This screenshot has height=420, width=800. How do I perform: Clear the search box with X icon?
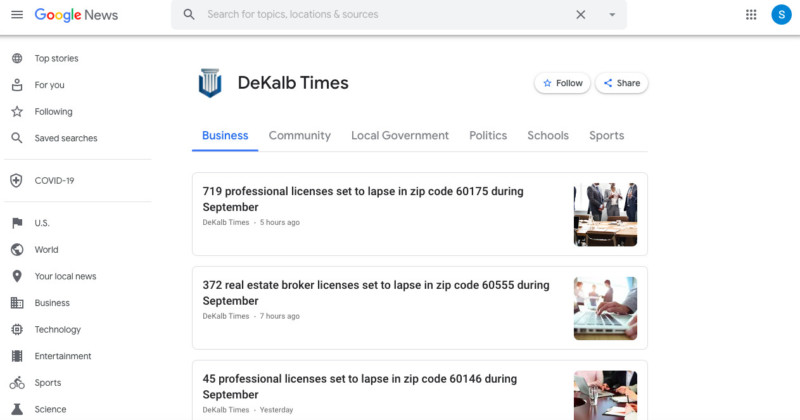581,15
